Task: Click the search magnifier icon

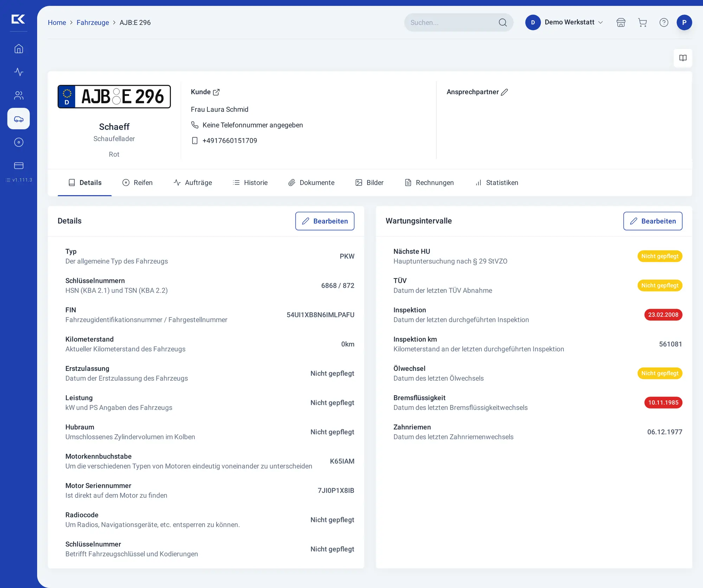Action: [x=503, y=22]
